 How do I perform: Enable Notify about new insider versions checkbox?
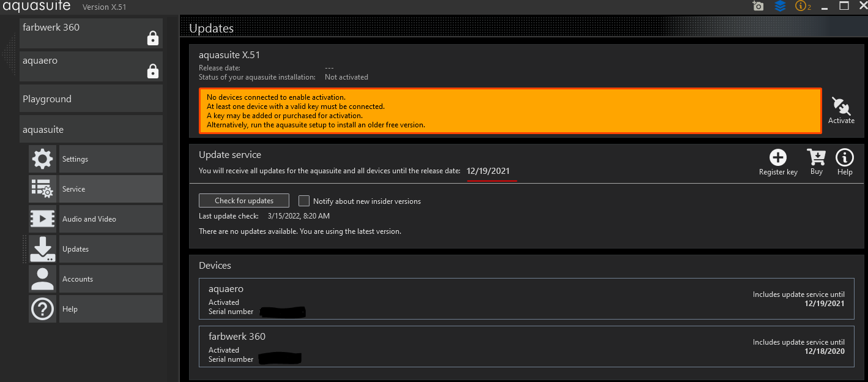pos(304,201)
